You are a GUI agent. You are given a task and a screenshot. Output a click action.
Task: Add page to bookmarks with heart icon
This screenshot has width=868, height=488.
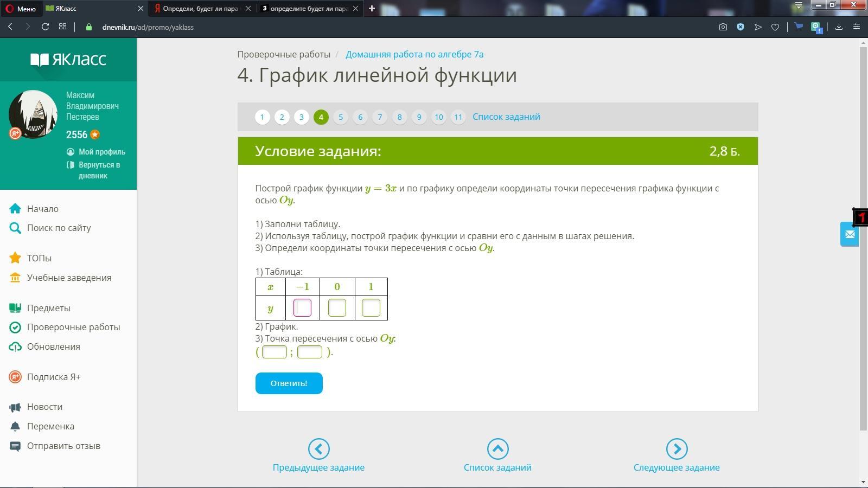click(775, 27)
